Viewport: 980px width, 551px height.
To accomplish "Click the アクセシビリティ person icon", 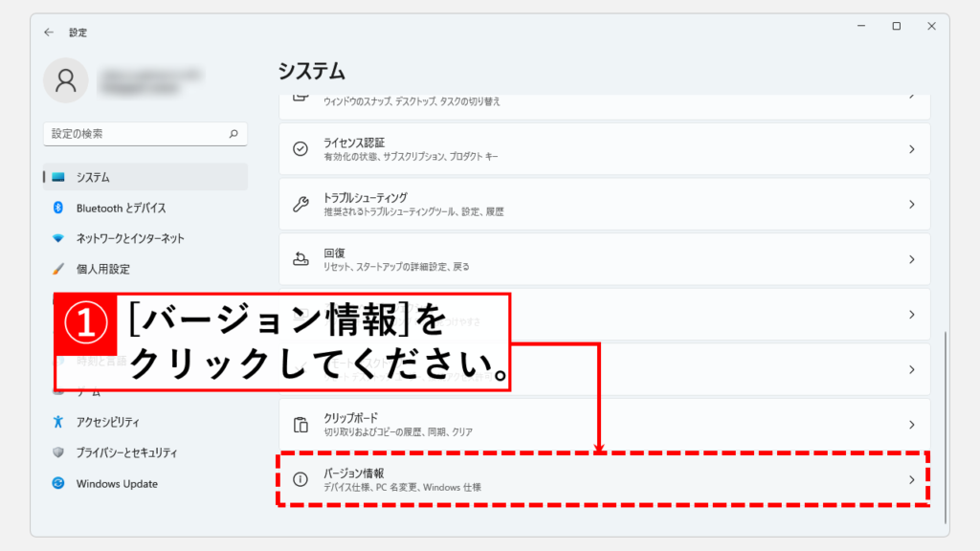I will [x=58, y=422].
